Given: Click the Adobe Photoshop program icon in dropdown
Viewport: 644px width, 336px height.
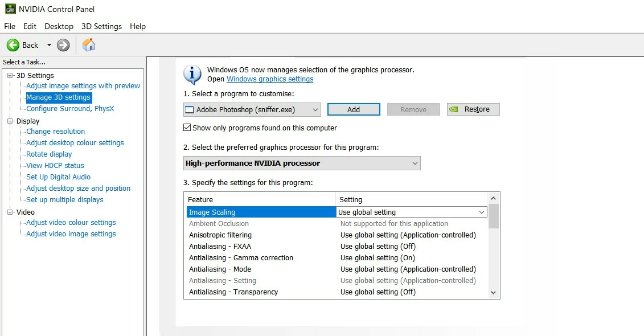Looking at the screenshot, I should pos(190,110).
